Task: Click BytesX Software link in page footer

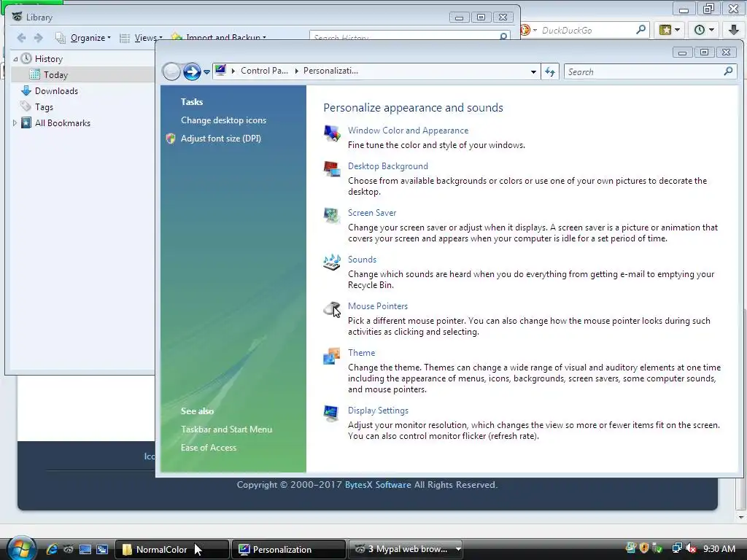Action: tap(378, 485)
